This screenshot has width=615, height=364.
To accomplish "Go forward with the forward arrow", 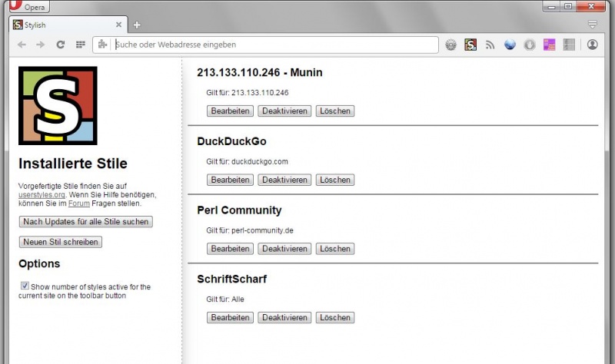I will [x=41, y=45].
